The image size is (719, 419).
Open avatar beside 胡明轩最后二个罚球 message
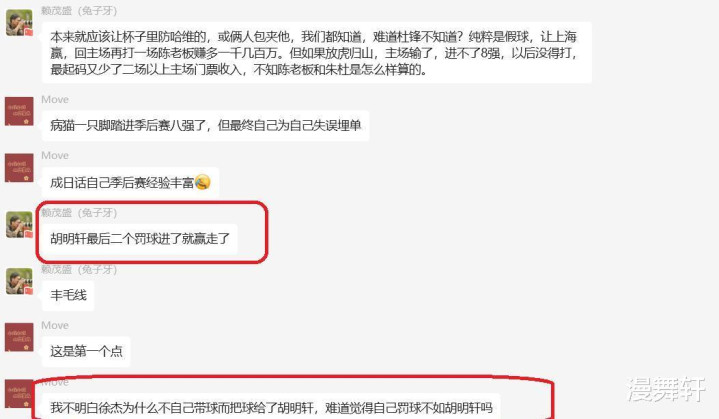click(x=19, y=224)
